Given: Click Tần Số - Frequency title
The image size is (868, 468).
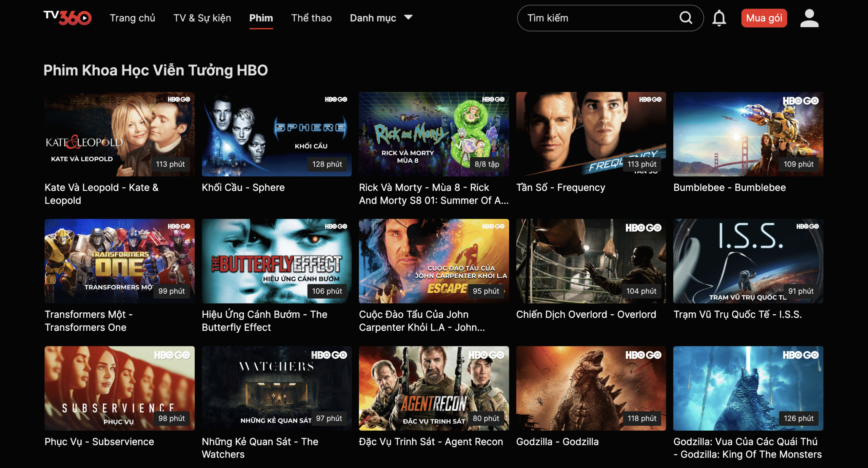Looking at the screenshot, I should [560, 188].
